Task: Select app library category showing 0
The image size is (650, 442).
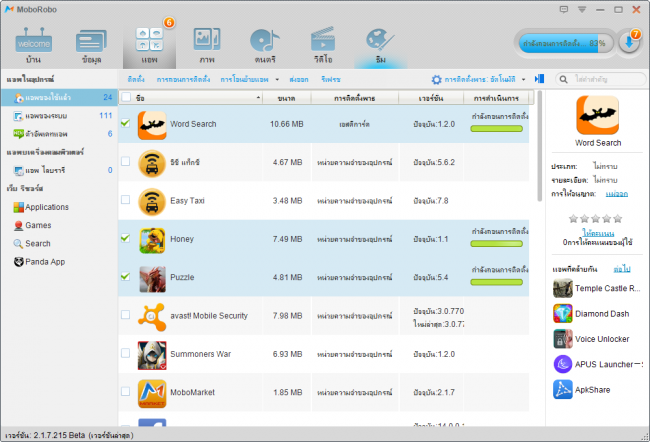Action: [59, 170]
